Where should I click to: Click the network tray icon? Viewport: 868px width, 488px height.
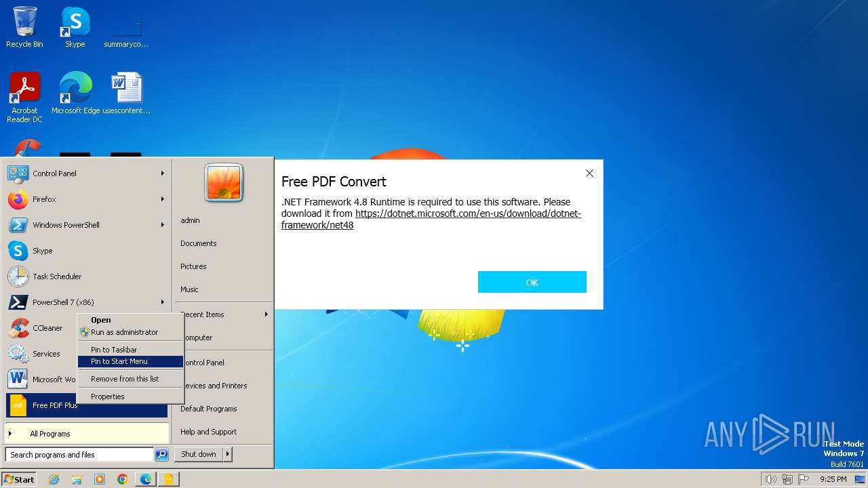(787, 479)
